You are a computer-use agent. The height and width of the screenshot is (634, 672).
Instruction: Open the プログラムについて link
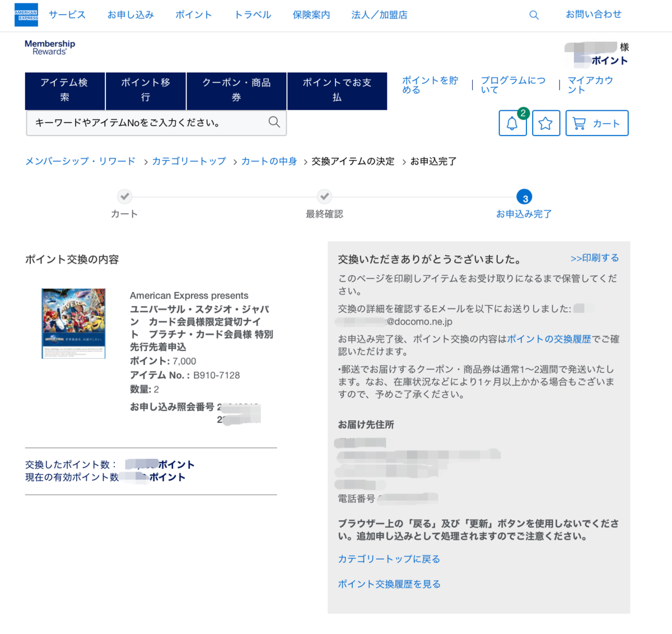tap(513, 85)
